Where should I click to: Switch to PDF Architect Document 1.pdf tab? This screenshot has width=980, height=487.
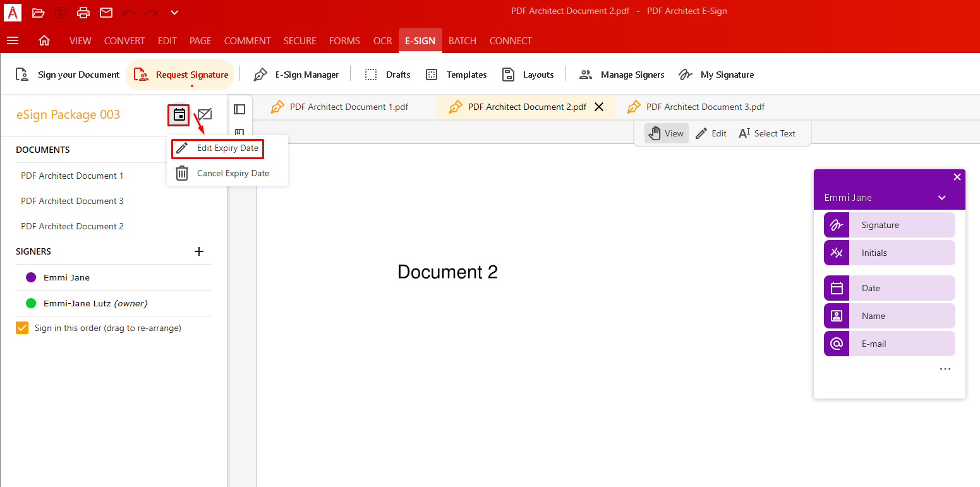(340, 107)
